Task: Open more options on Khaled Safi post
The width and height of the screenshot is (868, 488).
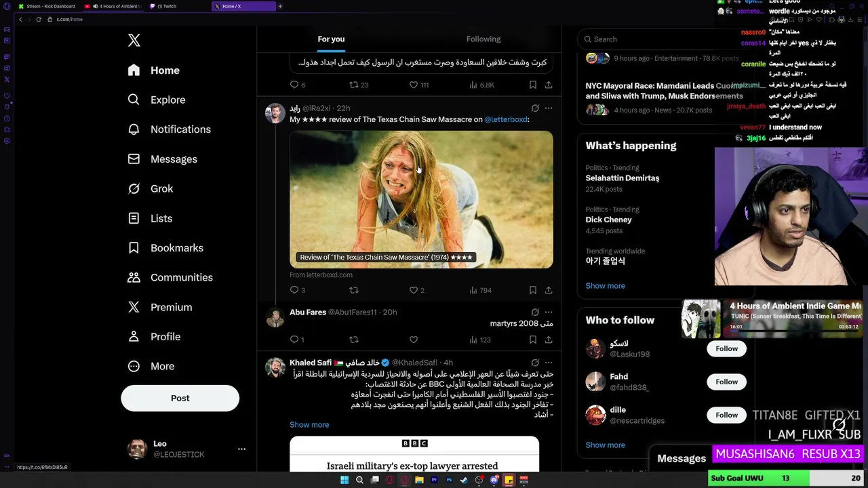Action: click(x=549, y=363)
